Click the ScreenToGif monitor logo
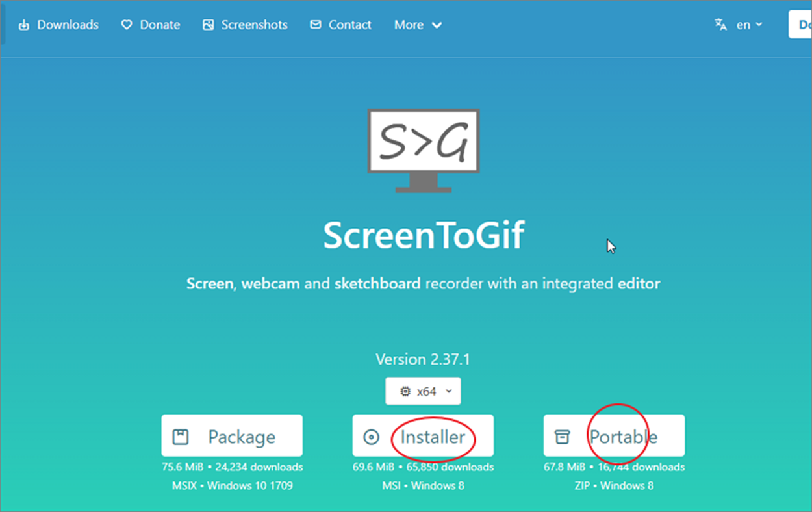This screenshot has height=512, width=812. 424,150
